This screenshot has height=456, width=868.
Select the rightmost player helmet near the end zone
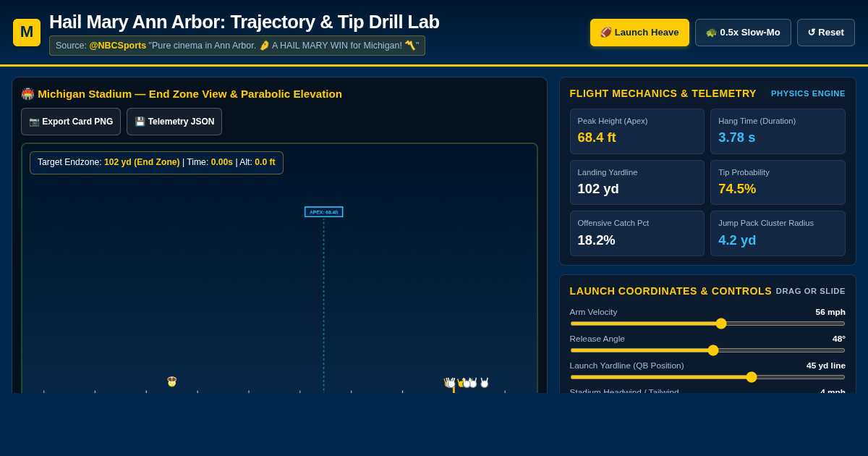[x=485, y=383]
